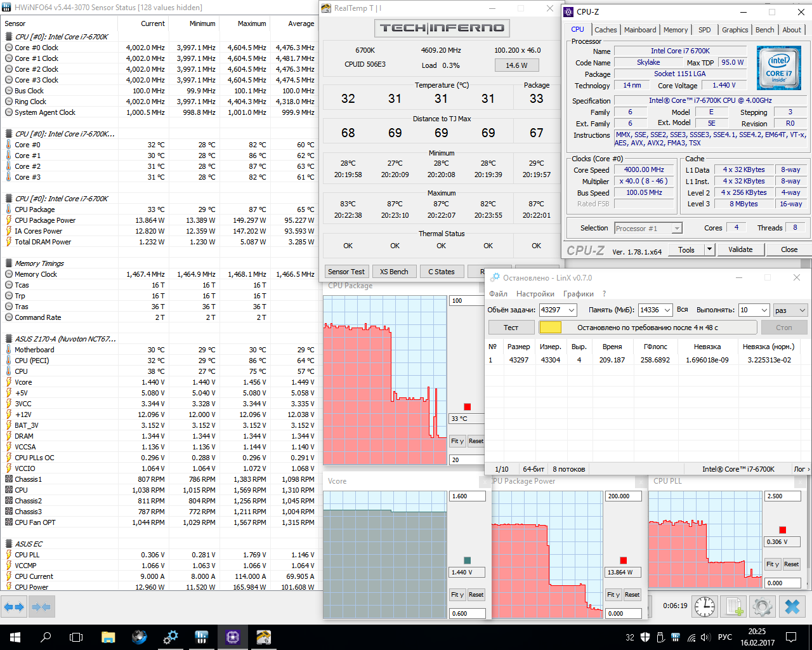This screenshot has width=812, height=650.
Task: Click the blue expand-columns arrows in HWiNFO
Action: [14, 607]
